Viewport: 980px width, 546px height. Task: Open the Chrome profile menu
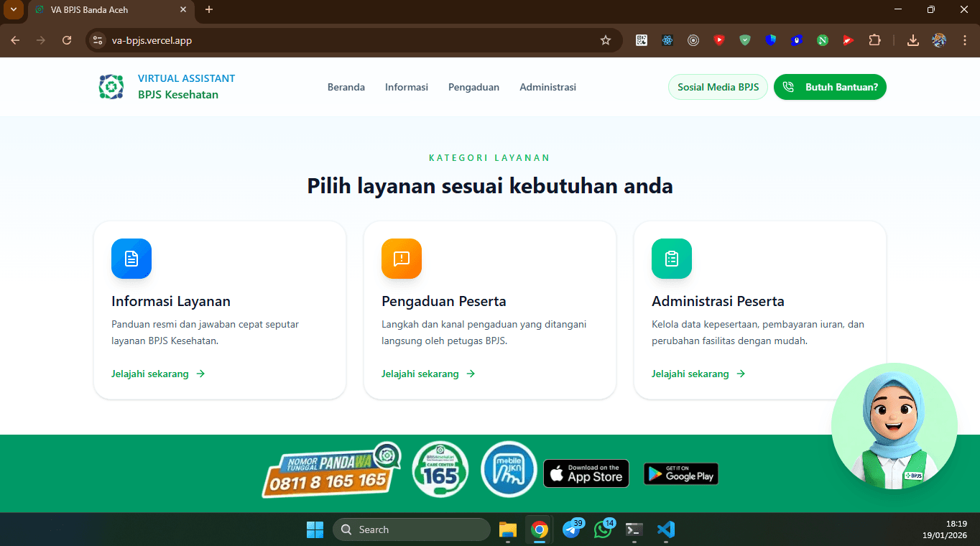(939, 40)
